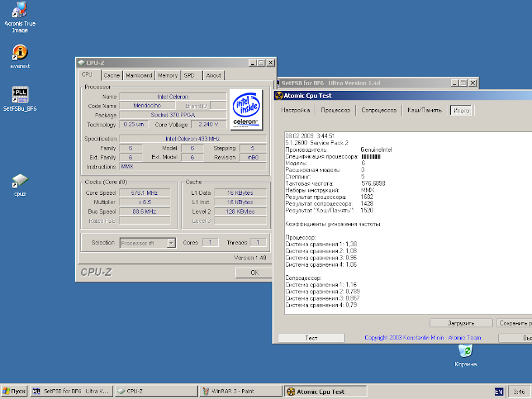532x399 pixels.
Task: Click the Version 1.49 text in CPU-Z
Action: 250,258
